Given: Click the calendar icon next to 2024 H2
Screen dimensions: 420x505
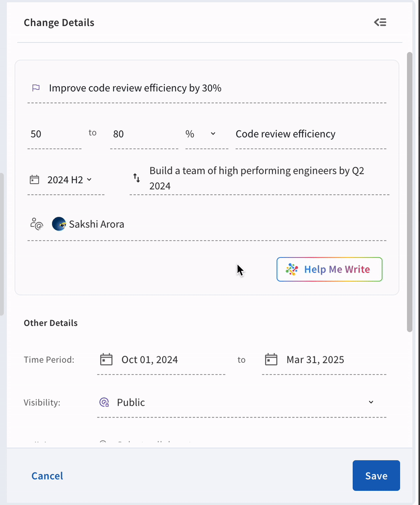Looking at the screenshot, I should pyautogui.click(x=35, y=180).
